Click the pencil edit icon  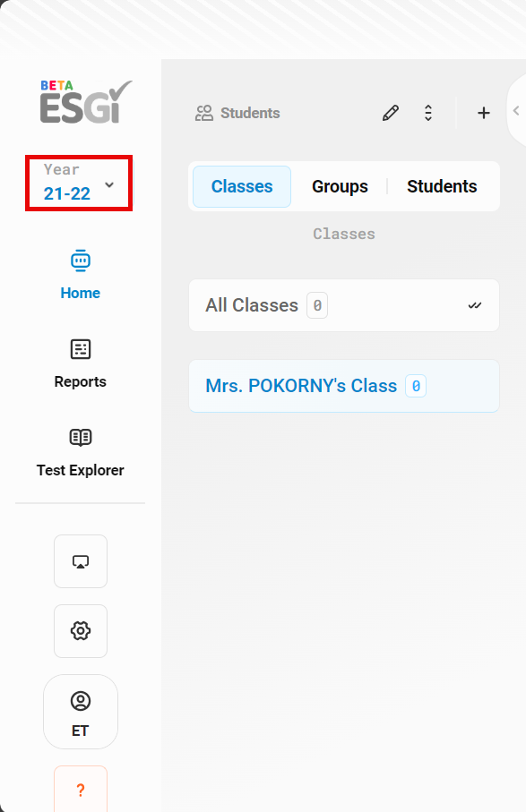391,113
